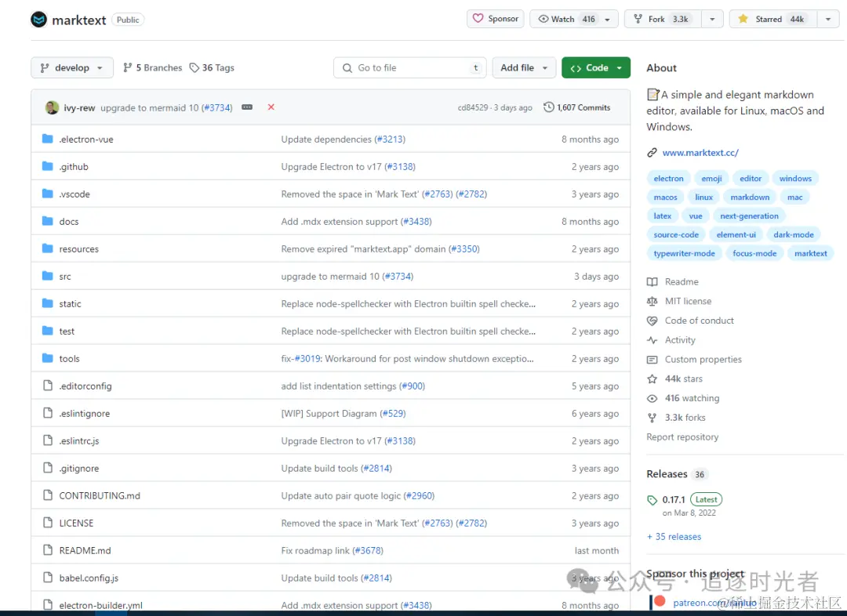This screenshot has height=616, width=847.
Task: Select the next-generation topic tag
Action: pos(749,216)
